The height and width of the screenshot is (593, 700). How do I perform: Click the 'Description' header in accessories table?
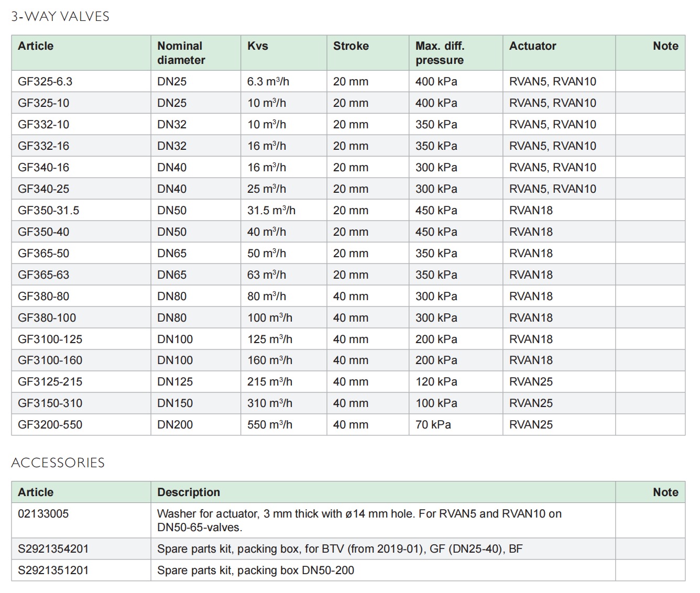(x=189, y=492)
